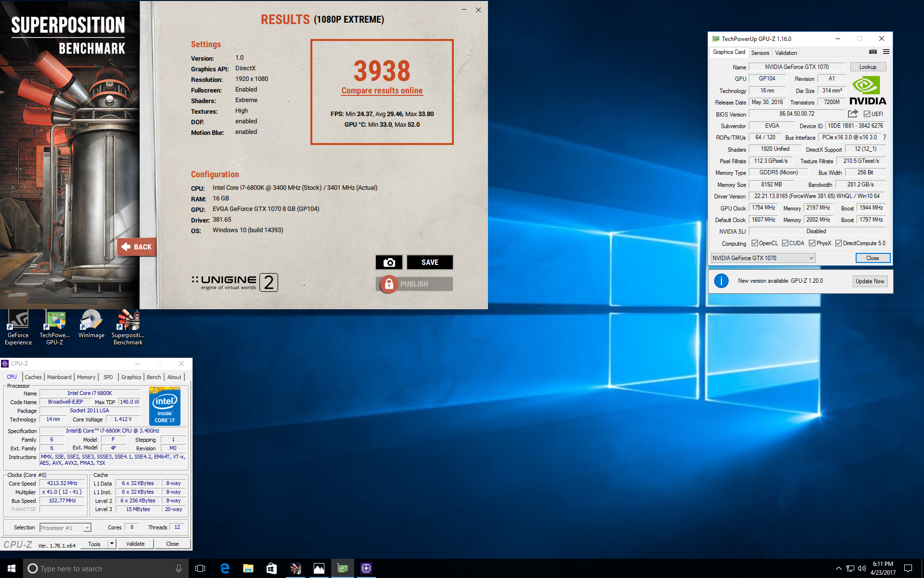Click the taskbar clock and date
This screenshot has height=578, width=924.
(x=883, y=568)
